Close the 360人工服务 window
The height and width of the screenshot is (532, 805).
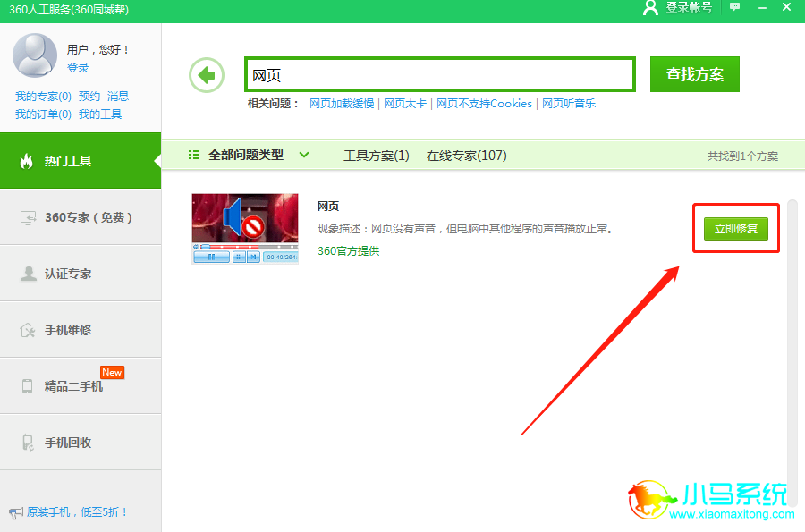(786, 7)
